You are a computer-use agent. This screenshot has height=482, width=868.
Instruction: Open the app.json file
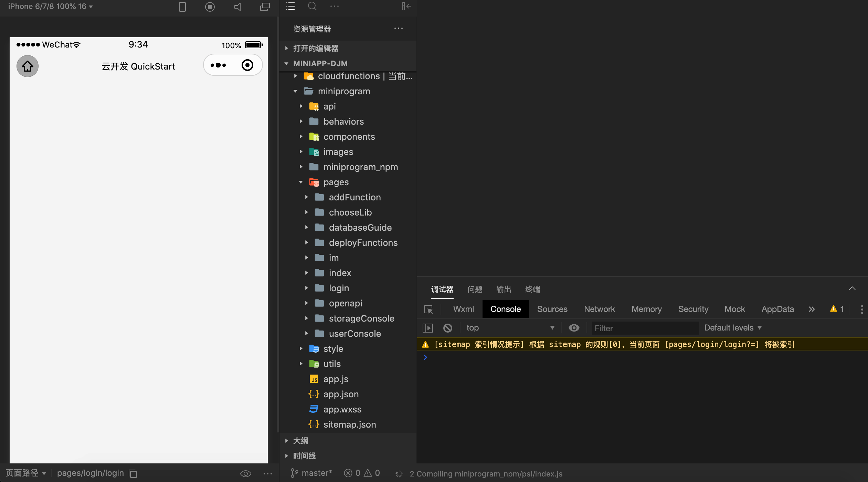pos(341,394)
